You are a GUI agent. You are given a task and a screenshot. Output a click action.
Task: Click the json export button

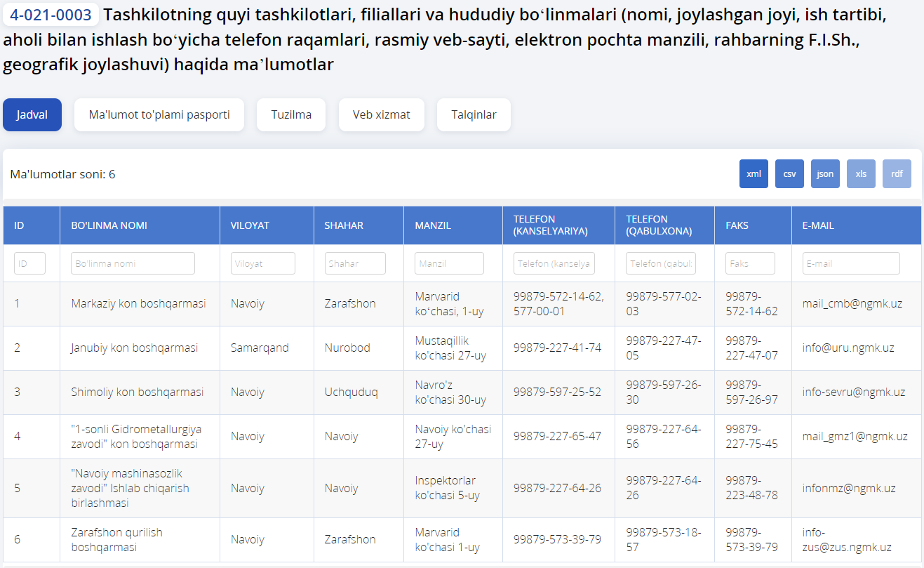point(825,174)
